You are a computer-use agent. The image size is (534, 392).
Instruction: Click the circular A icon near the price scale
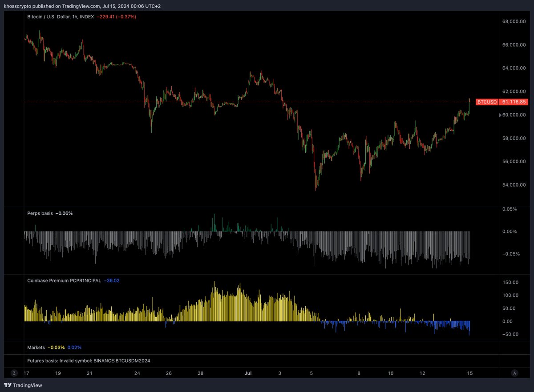514,373
